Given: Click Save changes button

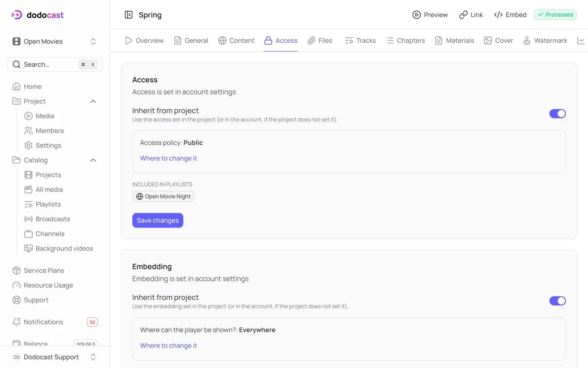Looking at the screenshot, I should pyautogui.click(x=158, y=220).
